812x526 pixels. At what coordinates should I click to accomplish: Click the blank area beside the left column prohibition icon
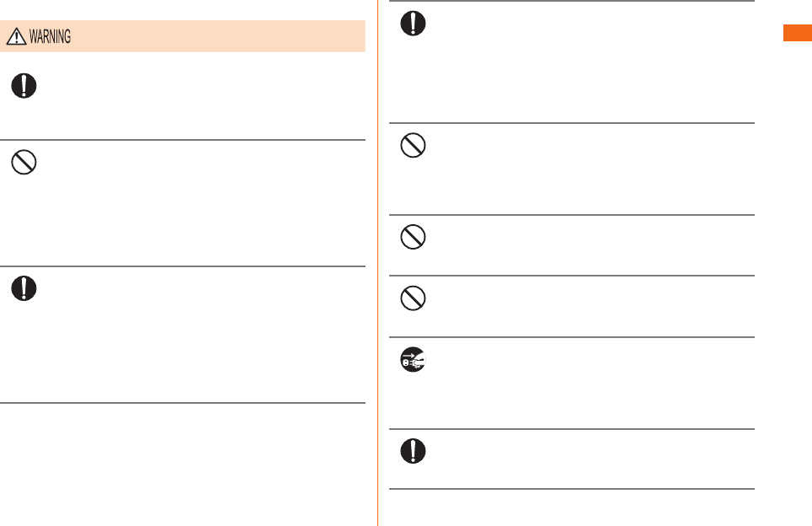click(202, 203)
